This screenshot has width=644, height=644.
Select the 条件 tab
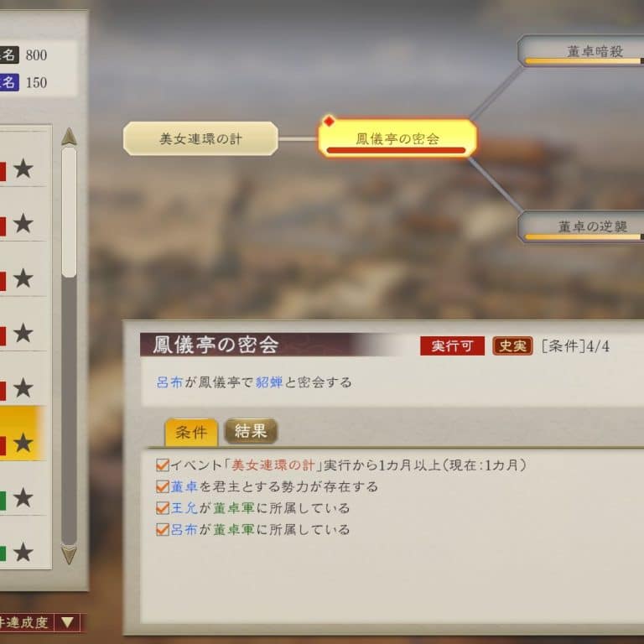coord(191,432)
